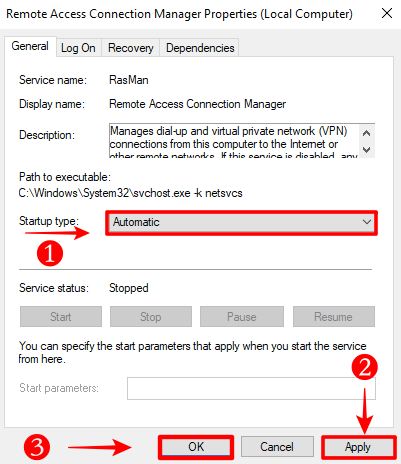Click the red number 2 marker
401x464 pixels.
(365, 367)
